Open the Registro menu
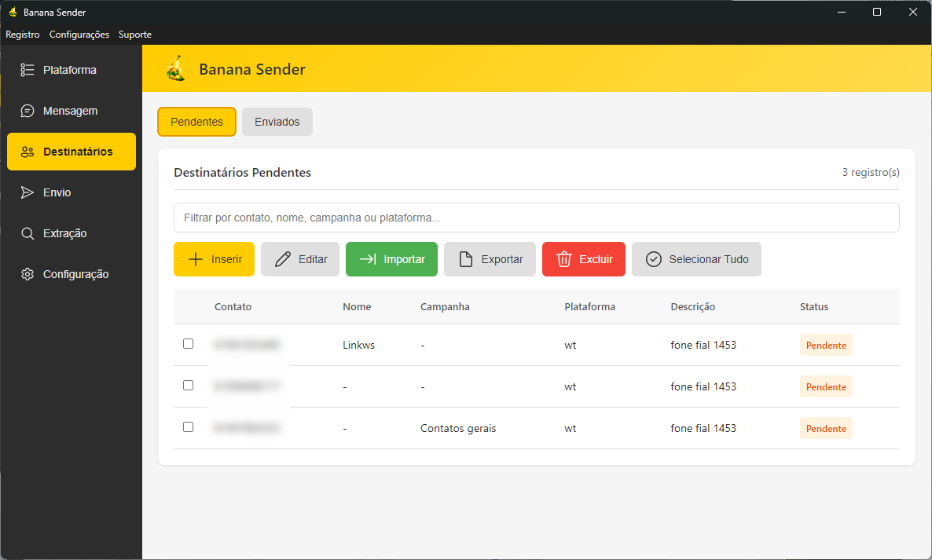932x560 pixels. coord(22,35)
